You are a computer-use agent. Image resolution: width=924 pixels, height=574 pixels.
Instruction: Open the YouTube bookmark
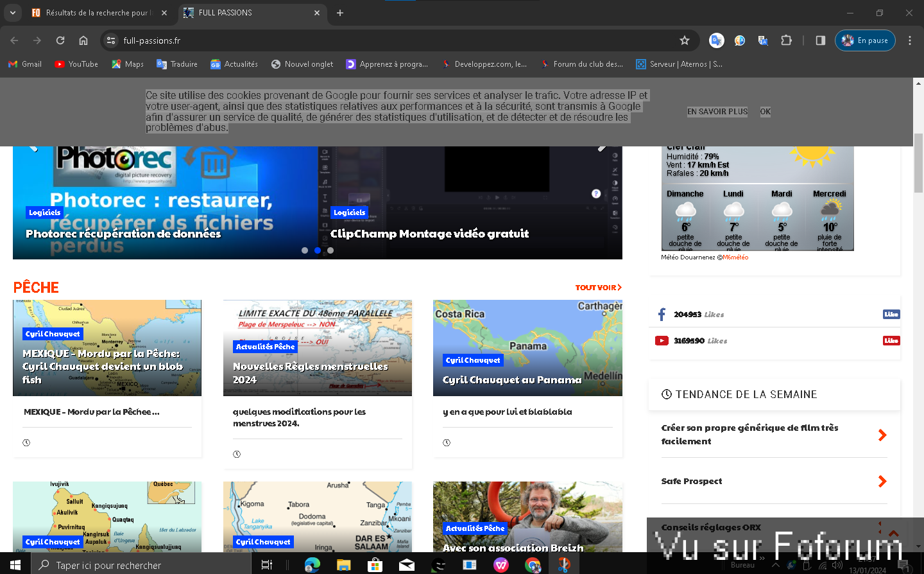click(76, 64)
